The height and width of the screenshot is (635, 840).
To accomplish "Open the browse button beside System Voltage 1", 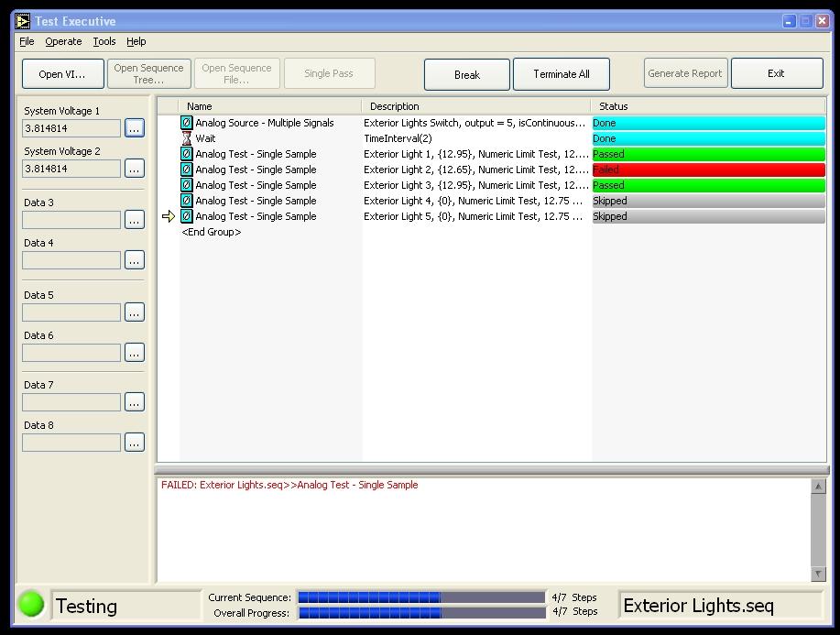I will (134, 127).
